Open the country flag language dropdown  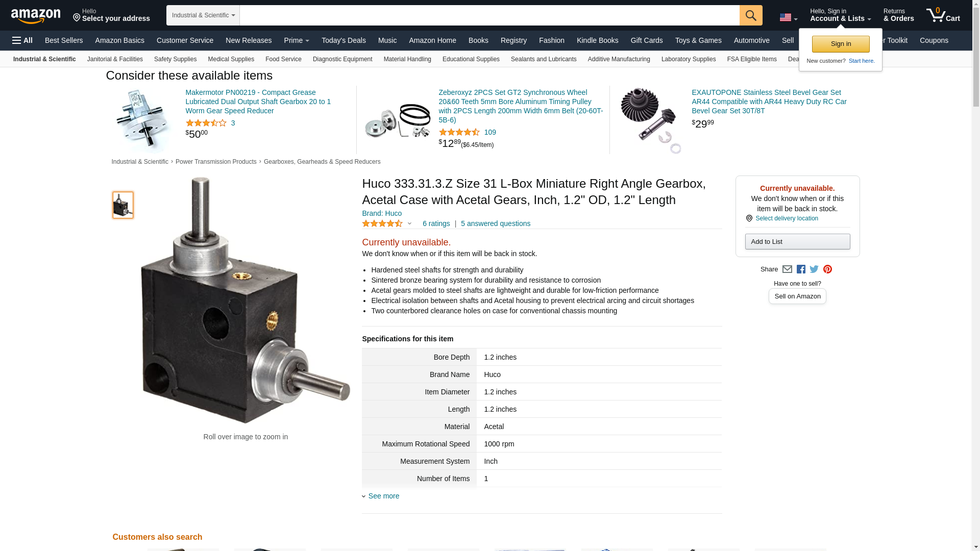coord(789,17)
